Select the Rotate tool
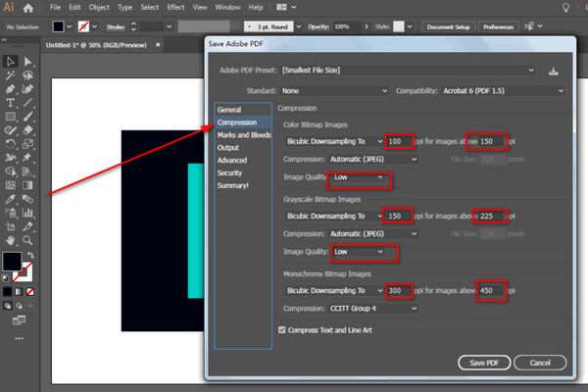 pos(10,144)
